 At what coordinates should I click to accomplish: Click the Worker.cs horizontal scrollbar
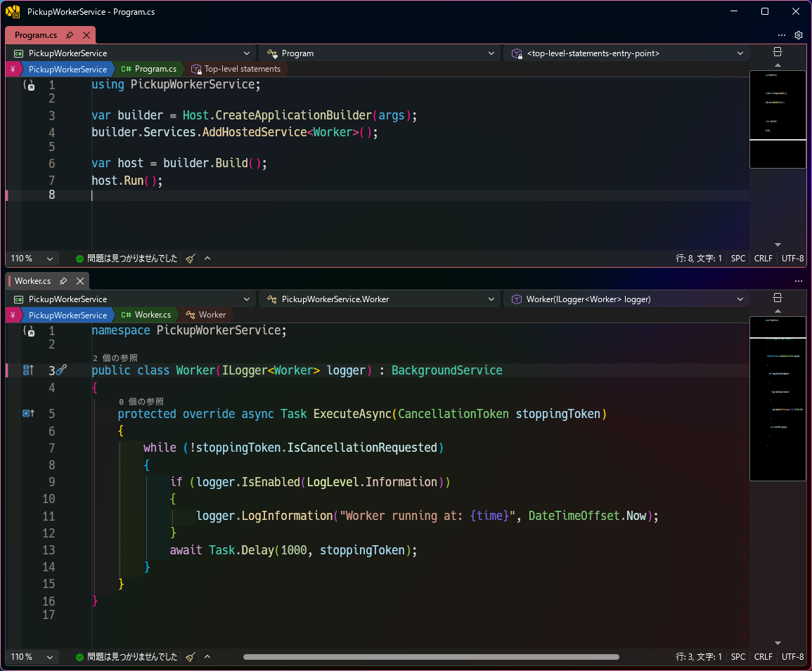click(x=432, y=657)
